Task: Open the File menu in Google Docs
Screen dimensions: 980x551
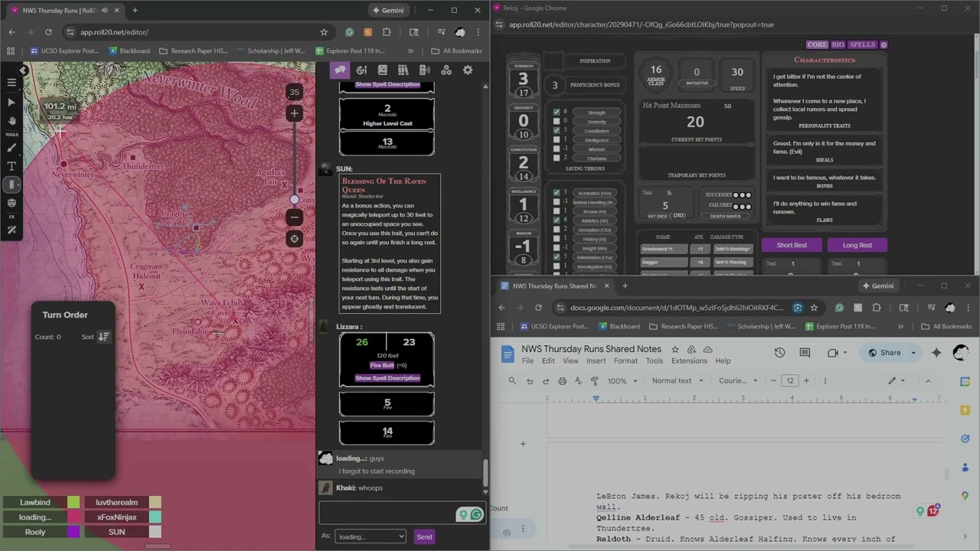Action: pos(528,361)
